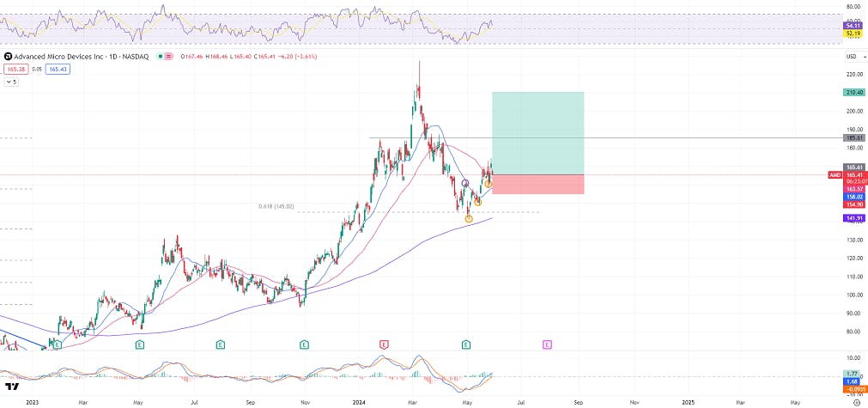Click the 52.19 yellow RSI average label
868x408 pixels.
pyautogui.click(x=853, y=33)
